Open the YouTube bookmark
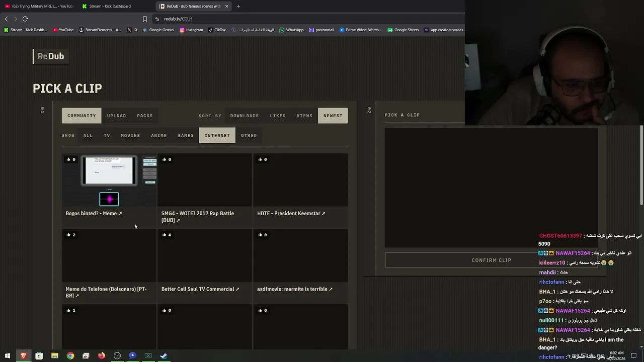644x362 pixels. click(63, 30)
